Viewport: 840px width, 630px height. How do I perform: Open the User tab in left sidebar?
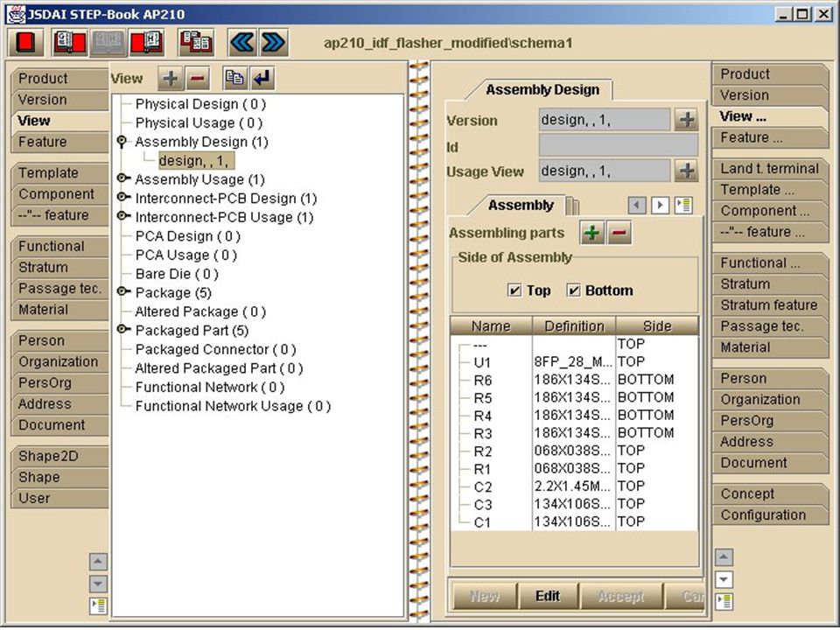59,499
